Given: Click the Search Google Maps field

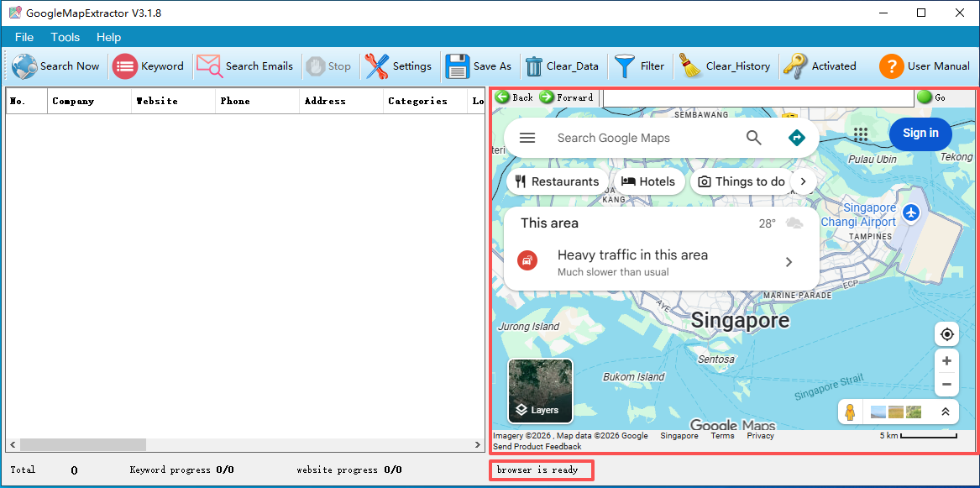Looking at the screenshot, I should click(638, 138).
